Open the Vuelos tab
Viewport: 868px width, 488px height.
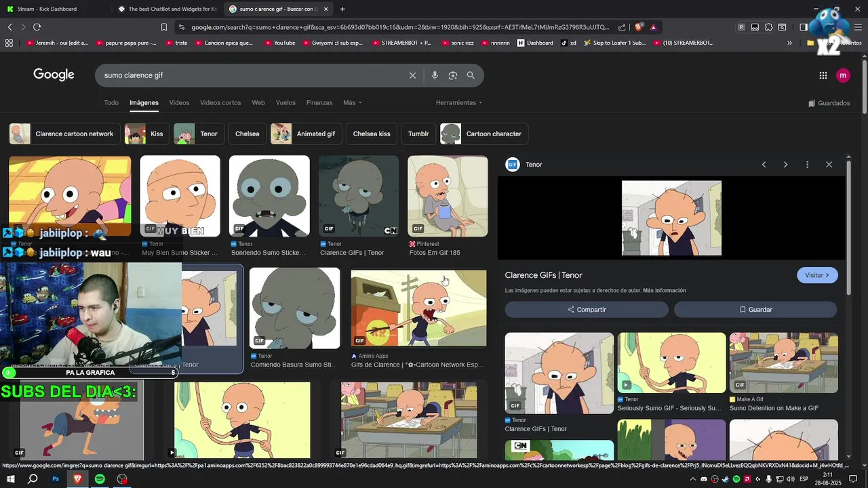[285, 103]
